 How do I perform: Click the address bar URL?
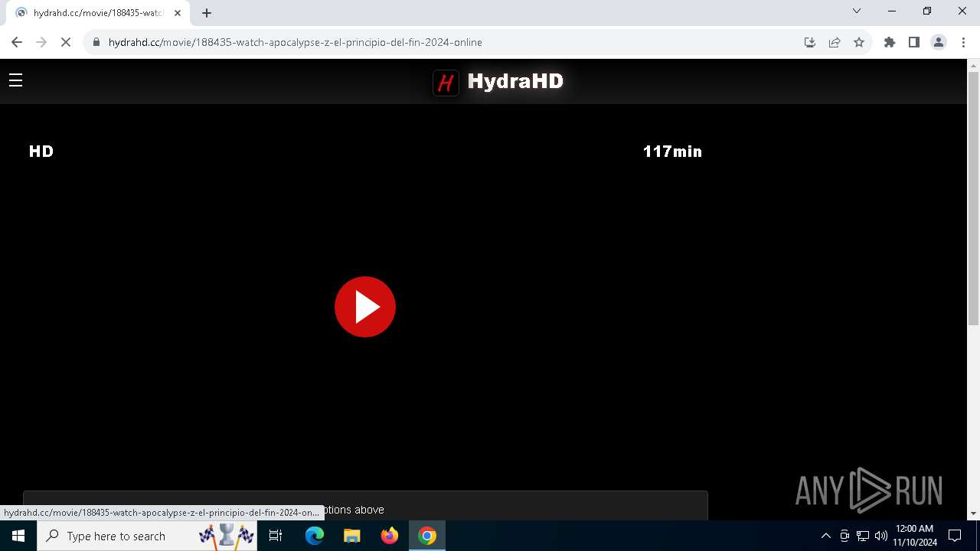coord(295,42)
